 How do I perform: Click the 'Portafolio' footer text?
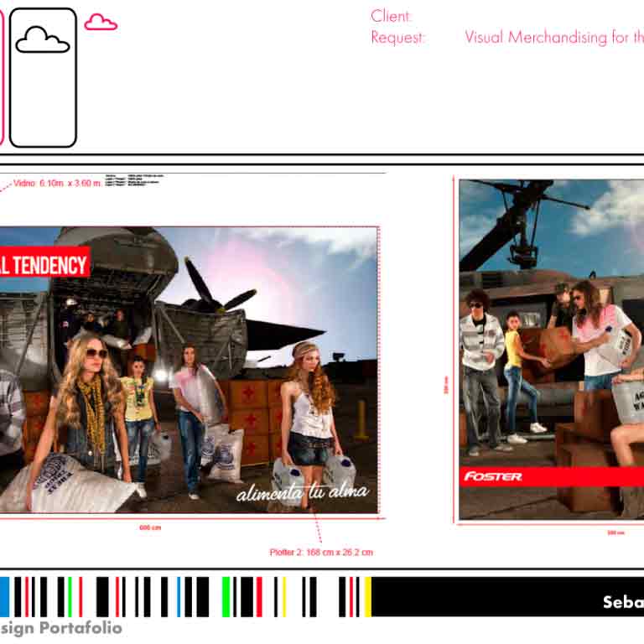pos(82,628)
